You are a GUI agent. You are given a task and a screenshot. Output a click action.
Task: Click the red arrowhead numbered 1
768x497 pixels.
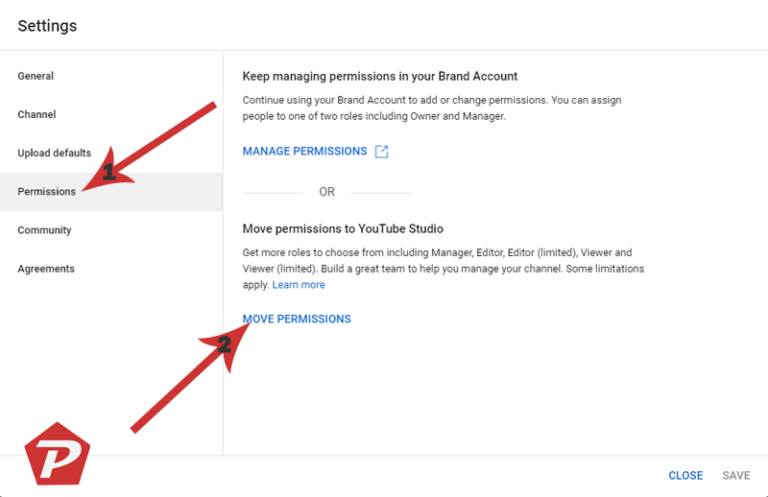pos(104,176)
